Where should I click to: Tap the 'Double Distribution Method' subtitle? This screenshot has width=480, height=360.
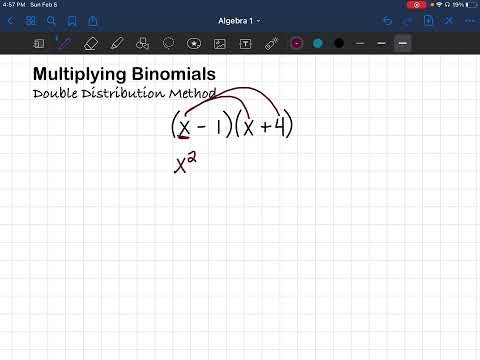click(124, 93)
